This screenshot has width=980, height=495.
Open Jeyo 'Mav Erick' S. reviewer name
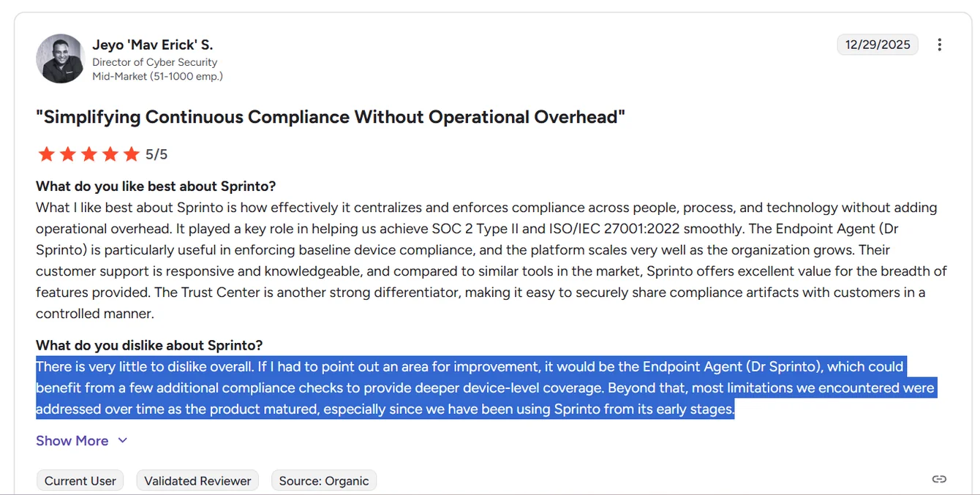click(x=152, y=45)
